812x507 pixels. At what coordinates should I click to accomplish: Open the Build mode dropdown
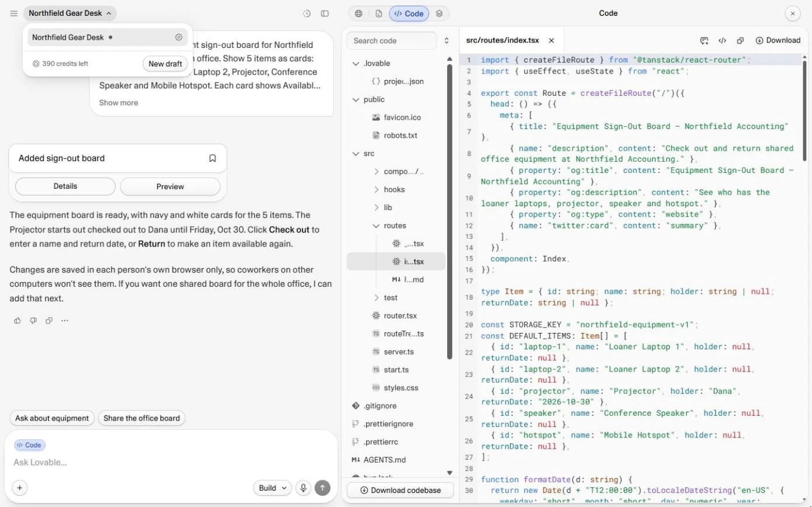[x=272, y=488]
